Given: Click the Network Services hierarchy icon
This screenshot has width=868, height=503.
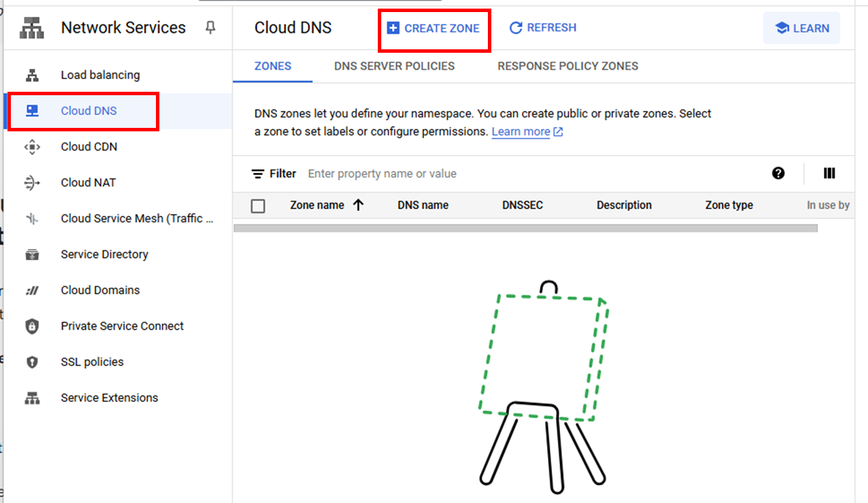Looking at the screenshot, I should [32, 28].
